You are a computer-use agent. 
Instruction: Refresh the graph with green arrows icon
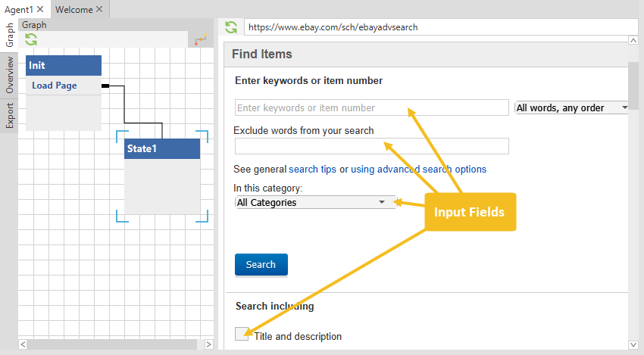coord(31,40)
